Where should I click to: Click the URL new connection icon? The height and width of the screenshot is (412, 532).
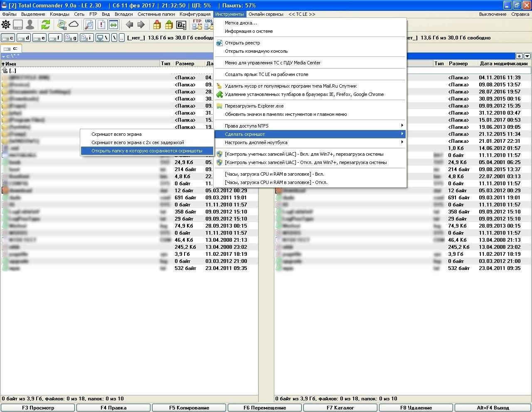coord(209,25)
